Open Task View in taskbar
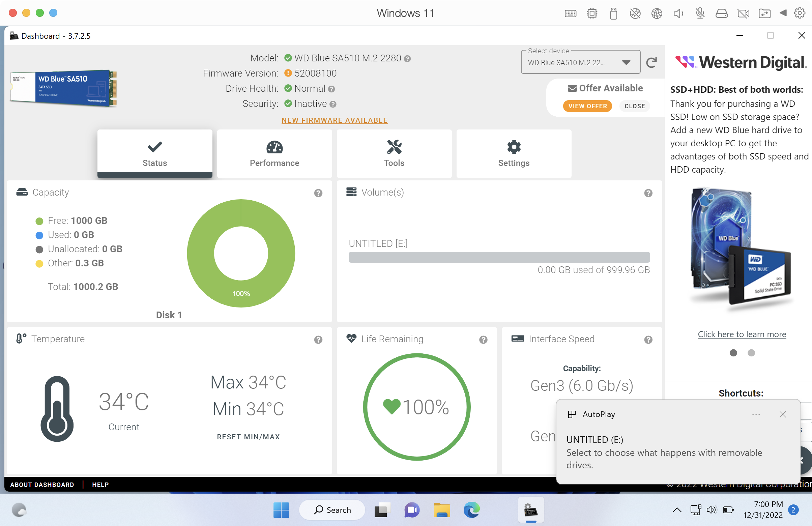This screenshot has height=526, width=812. [382, 510]
